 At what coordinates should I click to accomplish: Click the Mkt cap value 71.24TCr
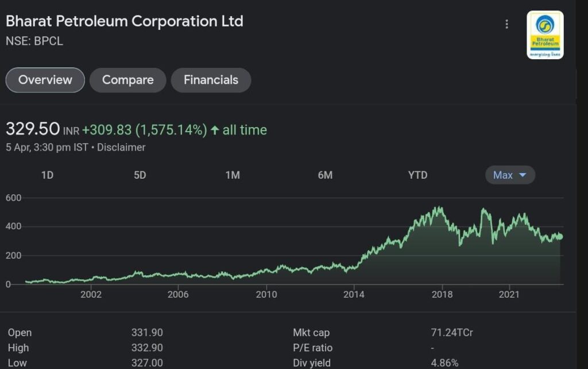452,333
